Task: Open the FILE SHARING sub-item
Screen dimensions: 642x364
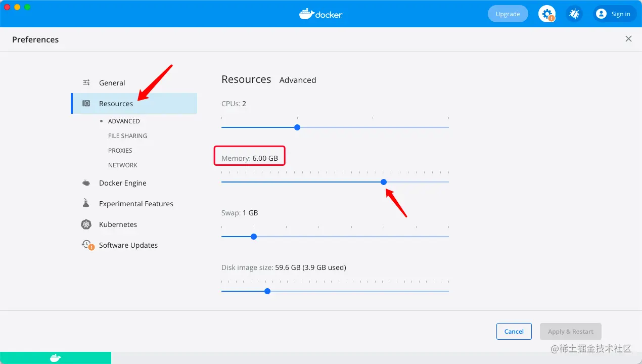Action: pyautogui.click(x=127, y=136)
